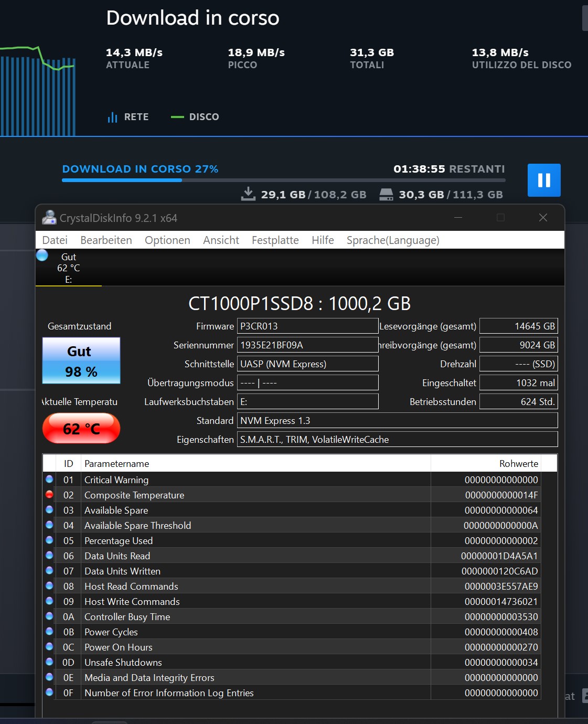Click status dot for Number of Error Information Log Entries

click(x=49, y=692)
